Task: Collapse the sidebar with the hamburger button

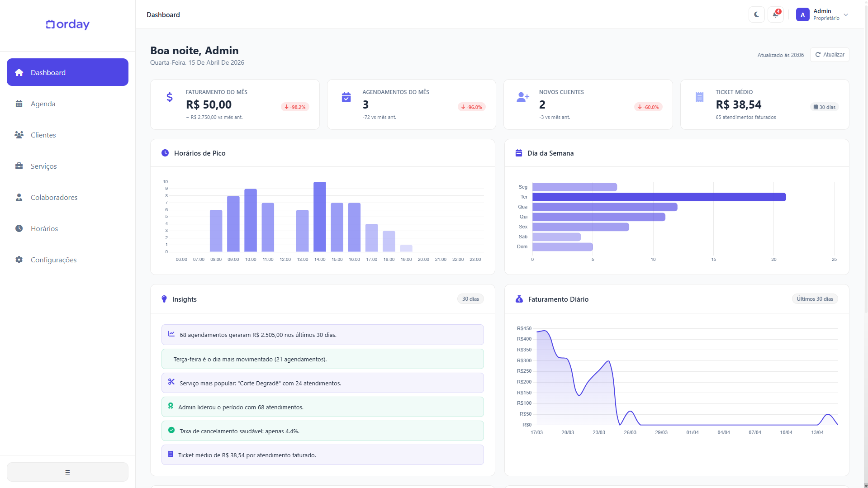Action: click(x=67, y=472)
